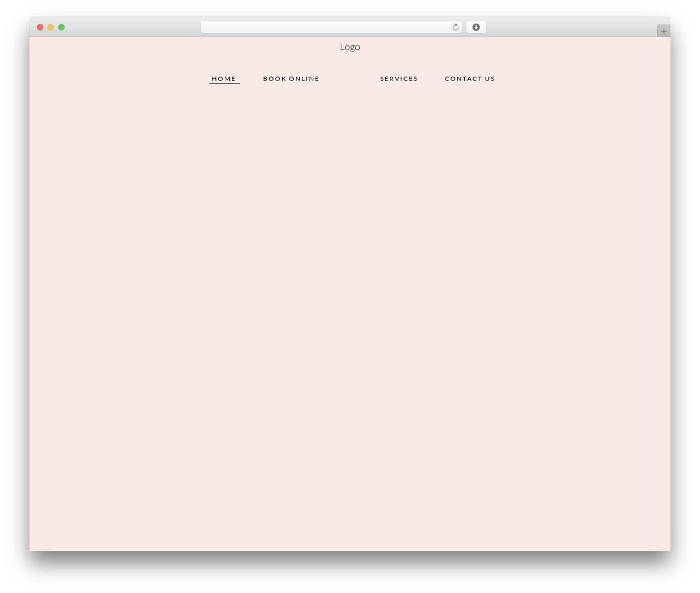Open the Home menu item
Viewport: 700px width, 593px height.
point(224,79)
